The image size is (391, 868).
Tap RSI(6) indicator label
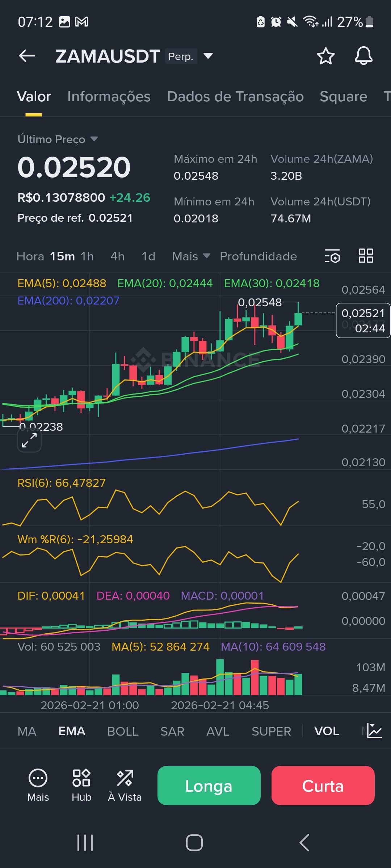(62, 483)
